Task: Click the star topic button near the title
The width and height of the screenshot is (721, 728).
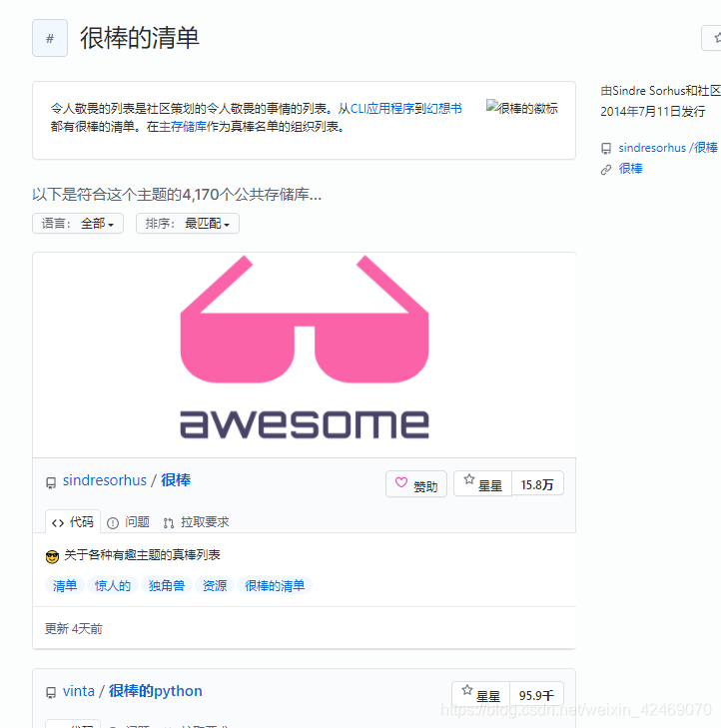Action: point(711,38)
